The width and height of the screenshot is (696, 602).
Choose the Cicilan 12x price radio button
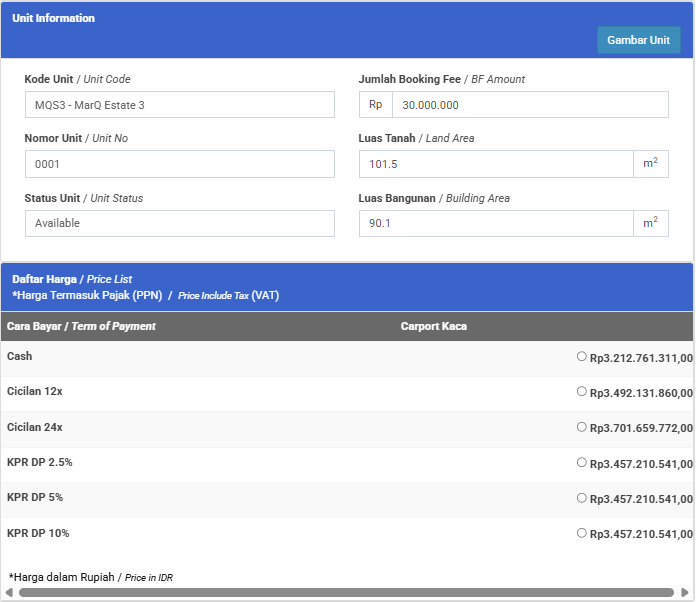coord(582,391)
